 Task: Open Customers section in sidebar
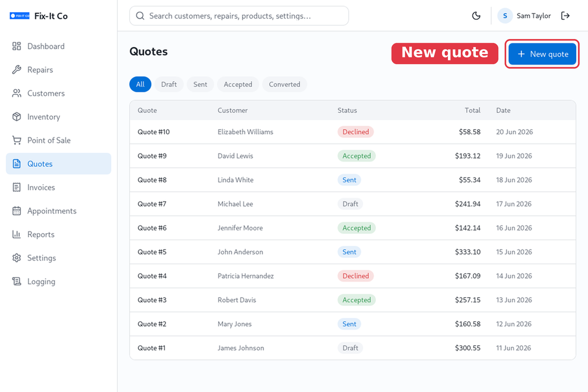pyautogui.click(x=58, y=93)
